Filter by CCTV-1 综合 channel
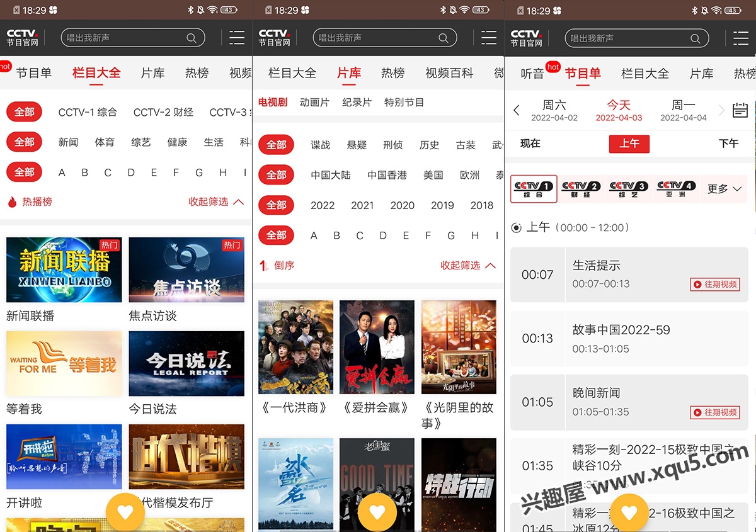The image size is (756, 532). click(88, 112)
